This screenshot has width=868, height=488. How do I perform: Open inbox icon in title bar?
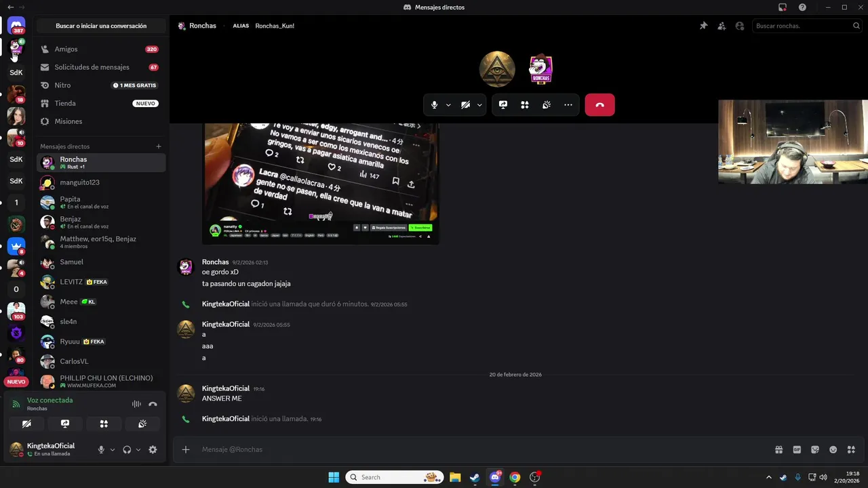tap(783, 7)
